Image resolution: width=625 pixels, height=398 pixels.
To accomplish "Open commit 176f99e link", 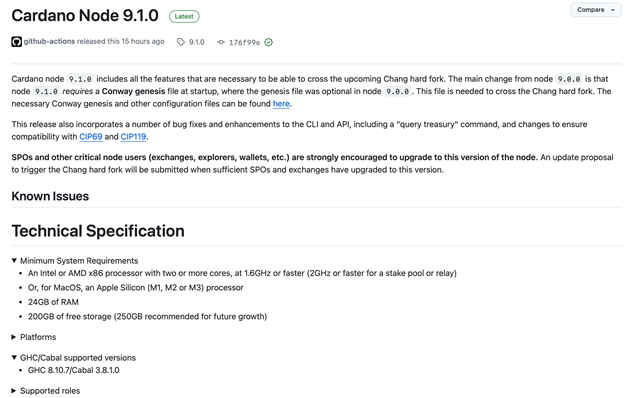I will pyautogui.click(x=244, y=42).
